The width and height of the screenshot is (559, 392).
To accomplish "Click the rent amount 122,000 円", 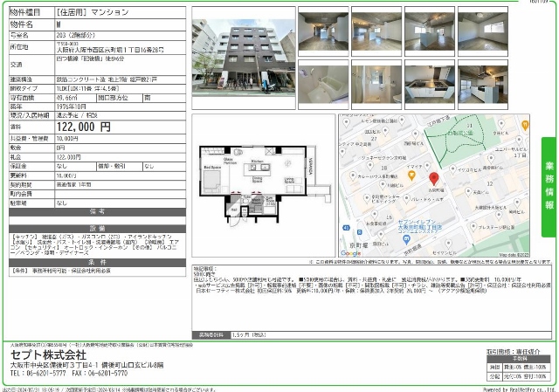I will [84, 127].
